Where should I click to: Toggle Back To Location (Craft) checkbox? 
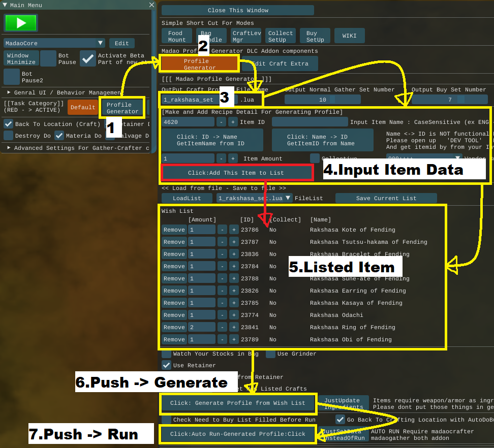[x=8, y=124]
